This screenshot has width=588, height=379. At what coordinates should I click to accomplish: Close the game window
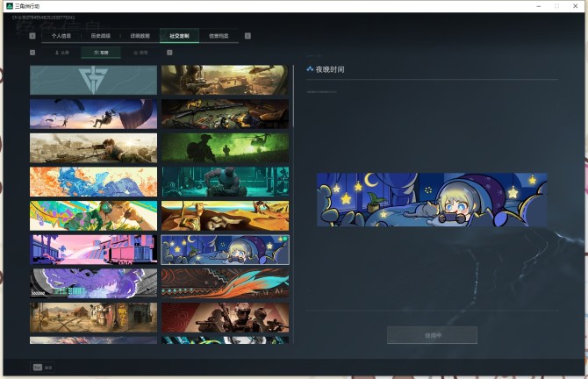(x=575, y=6)
